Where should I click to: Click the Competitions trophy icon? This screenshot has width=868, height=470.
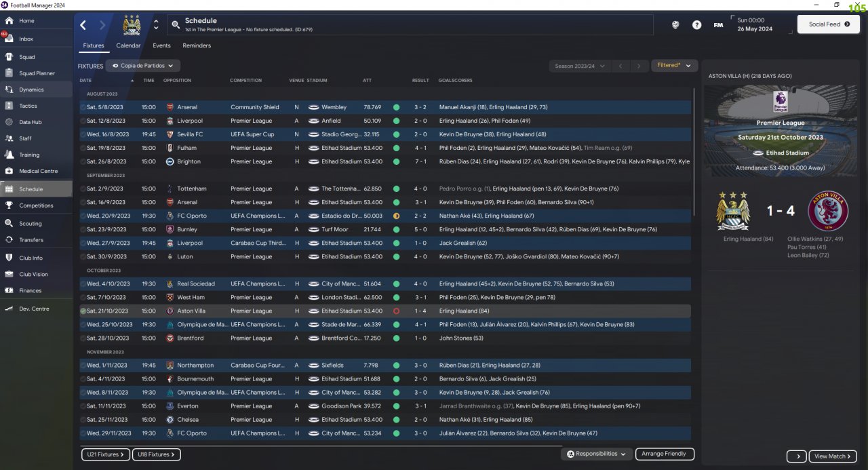[9, 205]
